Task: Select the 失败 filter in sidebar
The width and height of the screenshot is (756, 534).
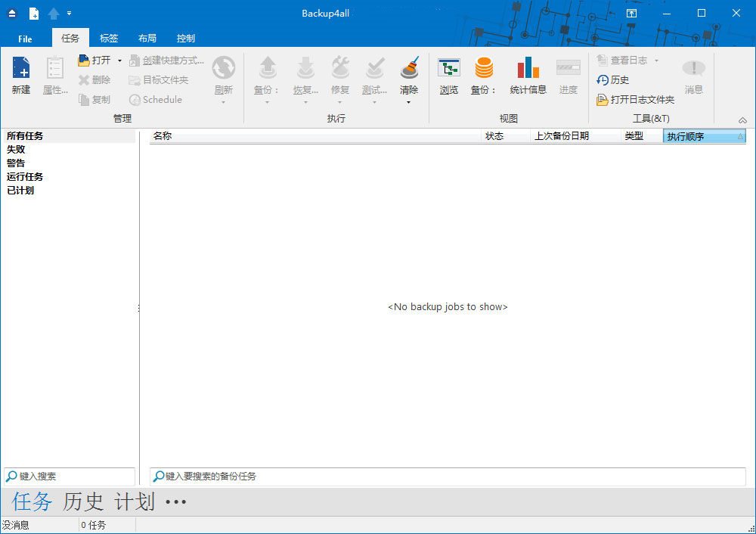Action: click(x=16, y=150)
